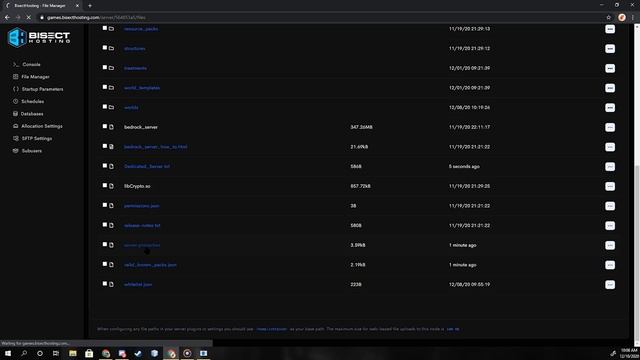640x360 pixels.
Task: Click the folder icon beside treatments
Action: [x=111, y=68]
